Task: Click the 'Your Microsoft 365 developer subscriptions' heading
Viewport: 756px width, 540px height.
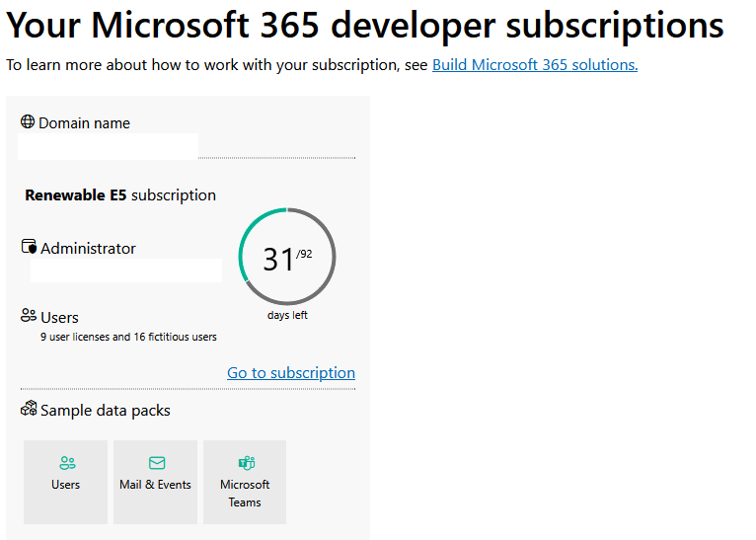Action: pos(365,25)
